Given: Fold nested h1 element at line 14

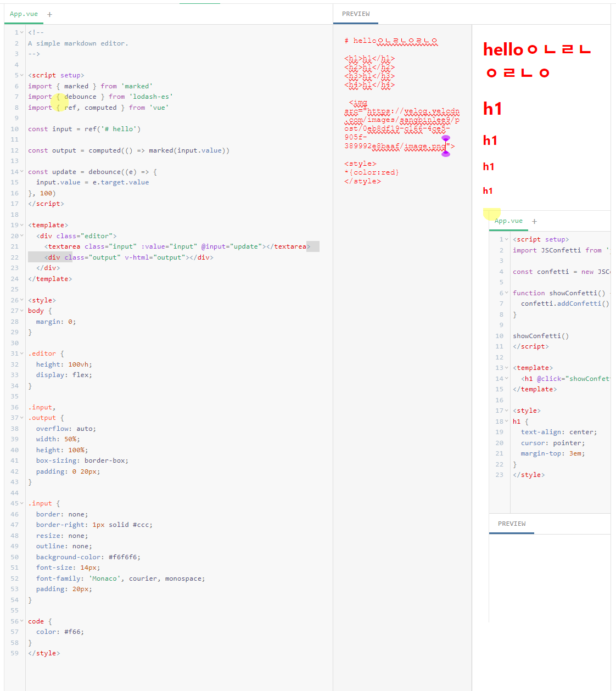Looking at the screenshot, I should [507, 379].
